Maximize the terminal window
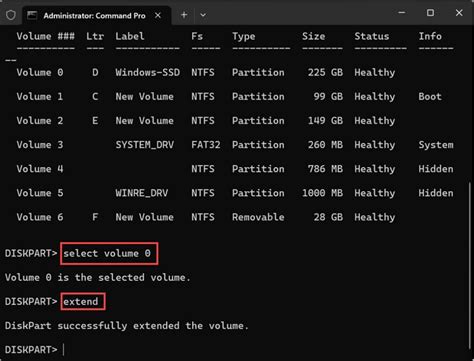 [430, 13]
